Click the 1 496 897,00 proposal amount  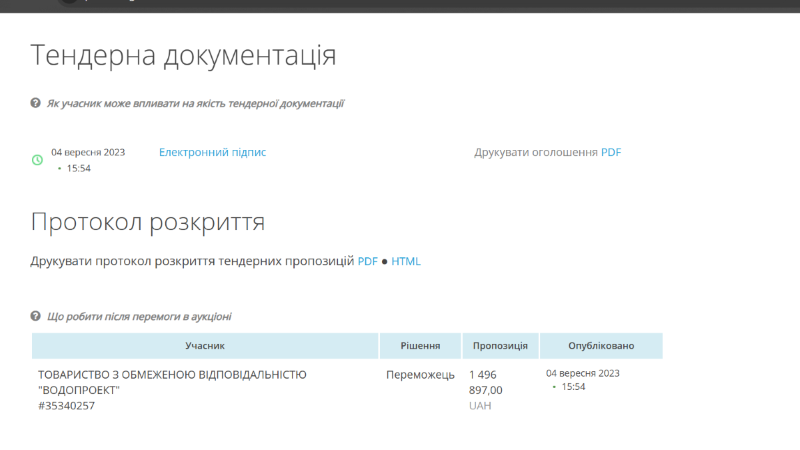pos(486,382)
